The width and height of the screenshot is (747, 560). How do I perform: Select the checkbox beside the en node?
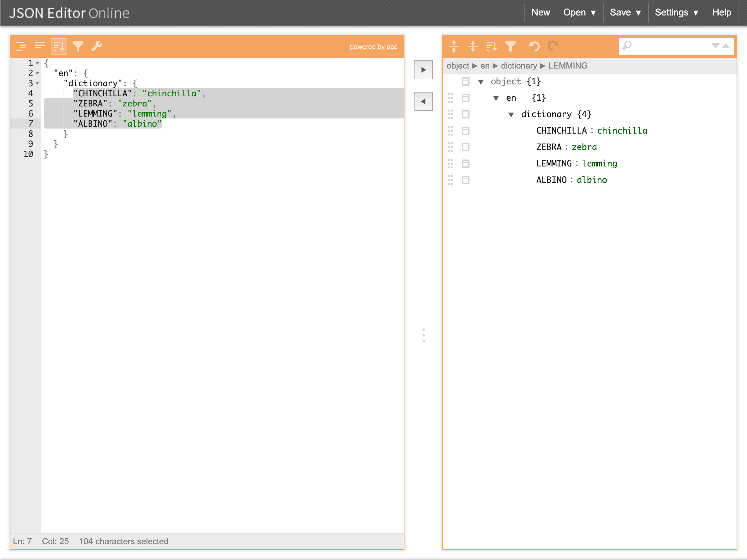[466, 98]
